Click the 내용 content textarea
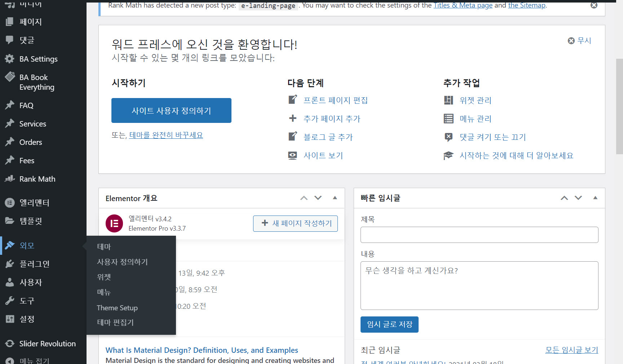This screenshot has height=364, width=623. point(480,285)
